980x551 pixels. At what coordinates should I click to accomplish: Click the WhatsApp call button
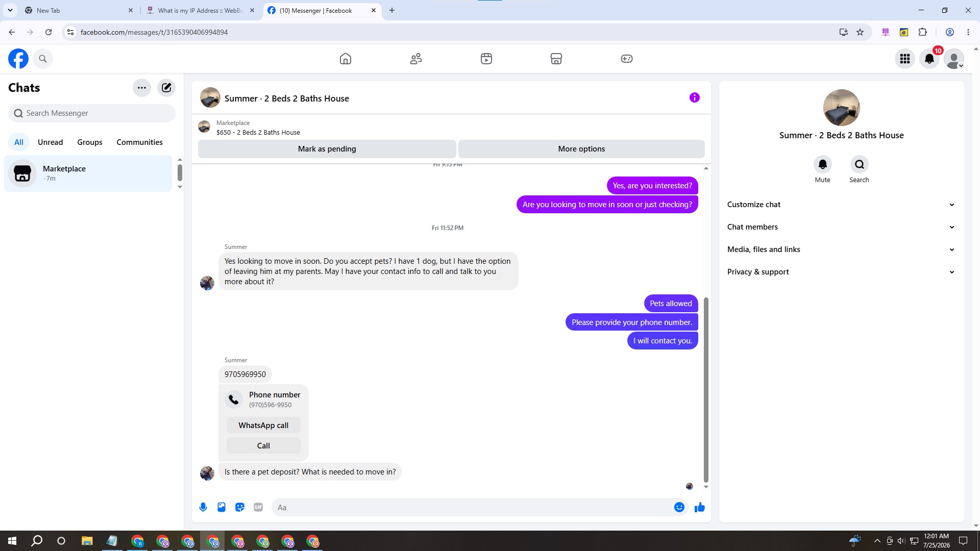click(x=263, y=425)
